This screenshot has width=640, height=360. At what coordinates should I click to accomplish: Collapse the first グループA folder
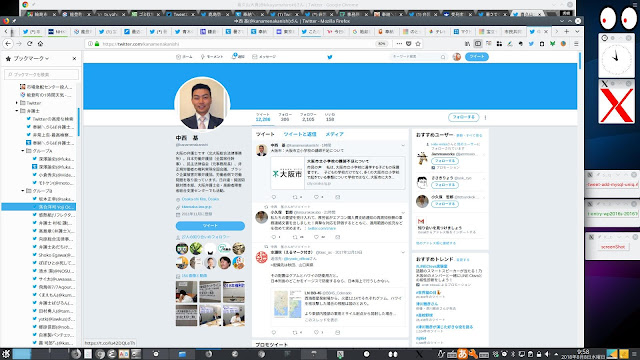tap(23, 151)
